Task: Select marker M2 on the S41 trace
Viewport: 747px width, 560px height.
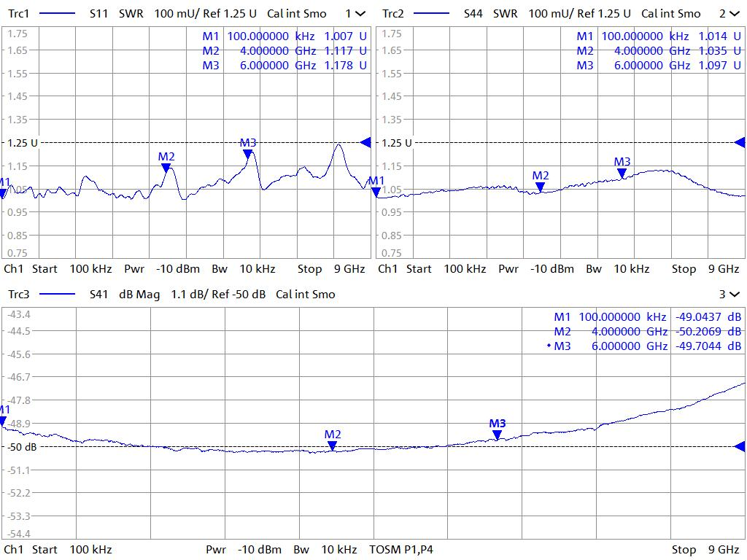Action: point(333,445)
